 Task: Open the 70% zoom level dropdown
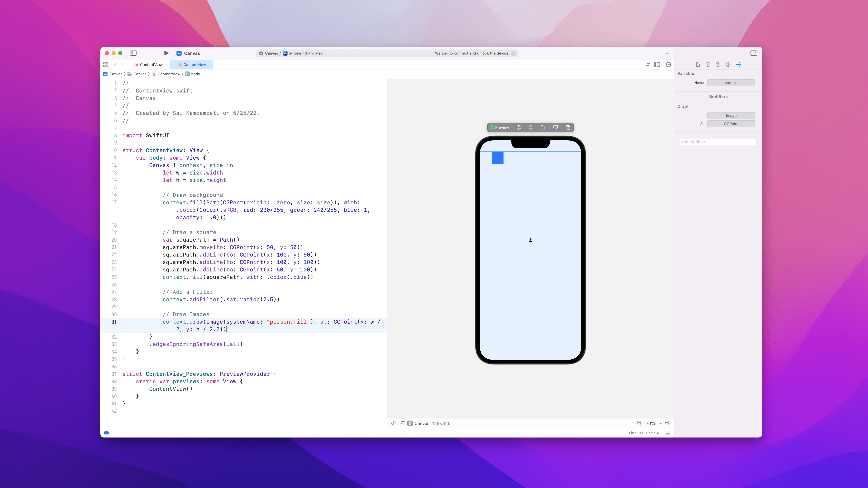click(654, 423)
